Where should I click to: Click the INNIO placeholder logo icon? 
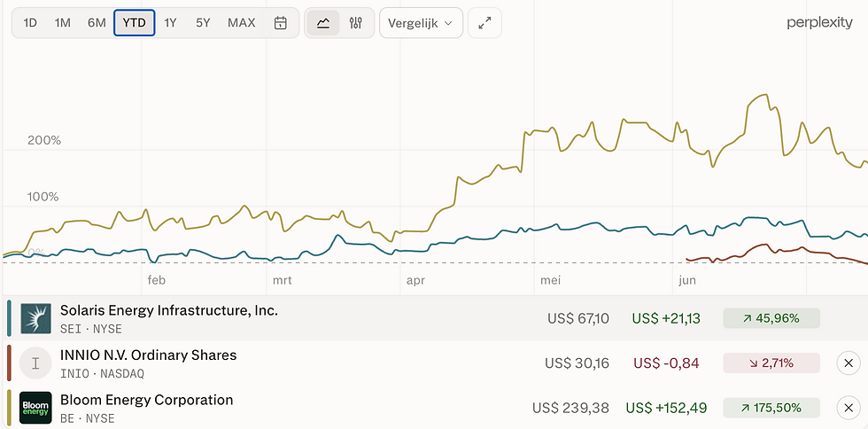click(35, 363)
